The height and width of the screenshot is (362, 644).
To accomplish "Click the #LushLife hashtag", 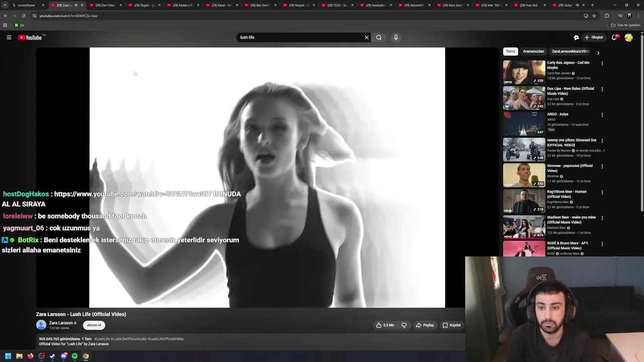I will pyautogui.click(x=102, y=339).
